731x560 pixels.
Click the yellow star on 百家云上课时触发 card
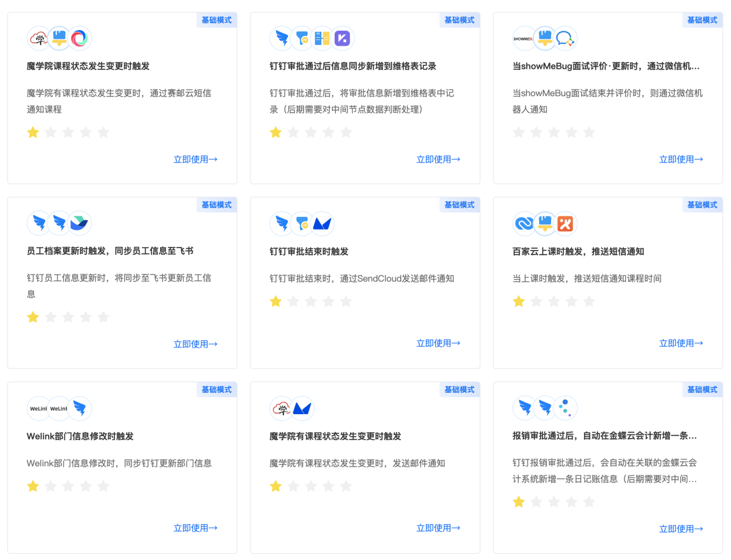(x=519, y=301)
